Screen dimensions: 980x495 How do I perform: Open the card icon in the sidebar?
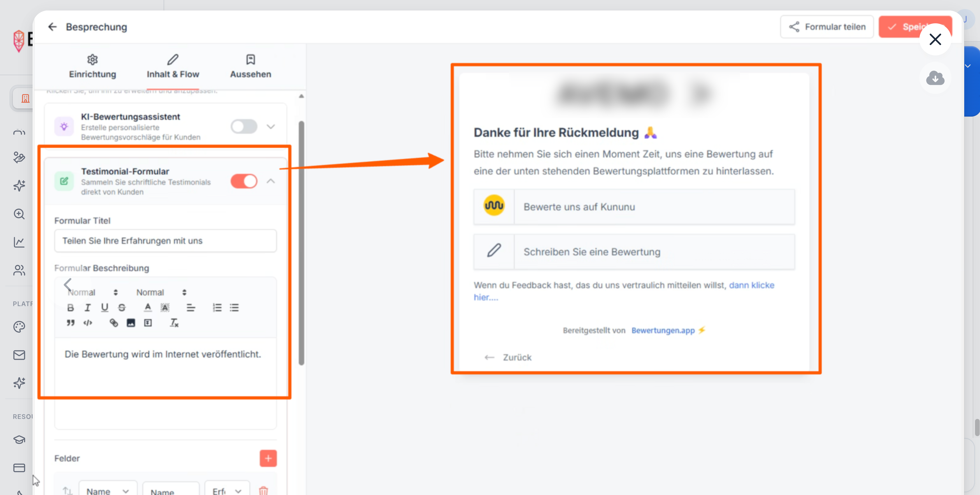pos(19,468)
